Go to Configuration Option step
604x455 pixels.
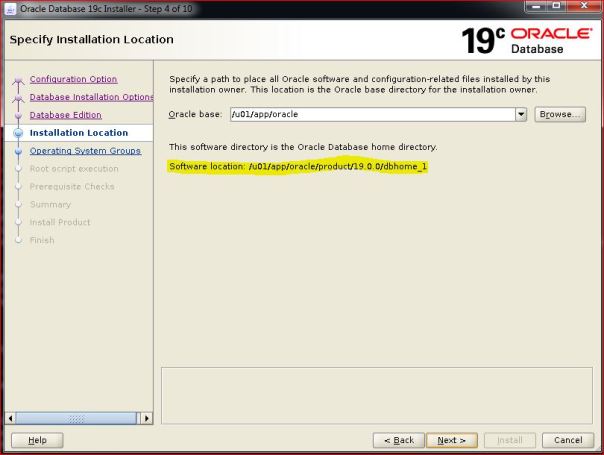73,79
